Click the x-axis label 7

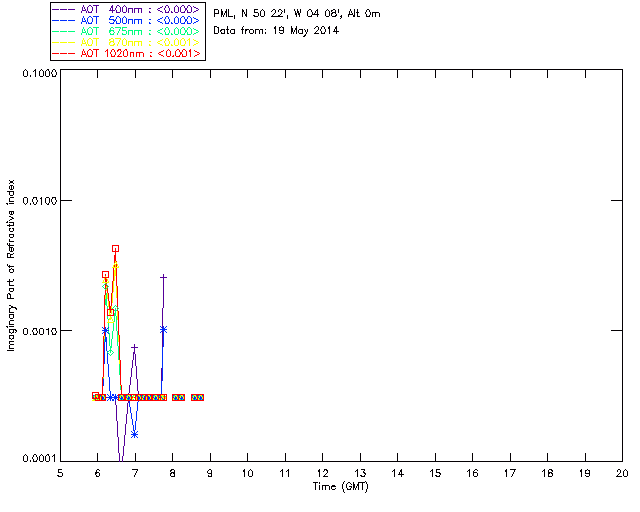pos(135,473)
